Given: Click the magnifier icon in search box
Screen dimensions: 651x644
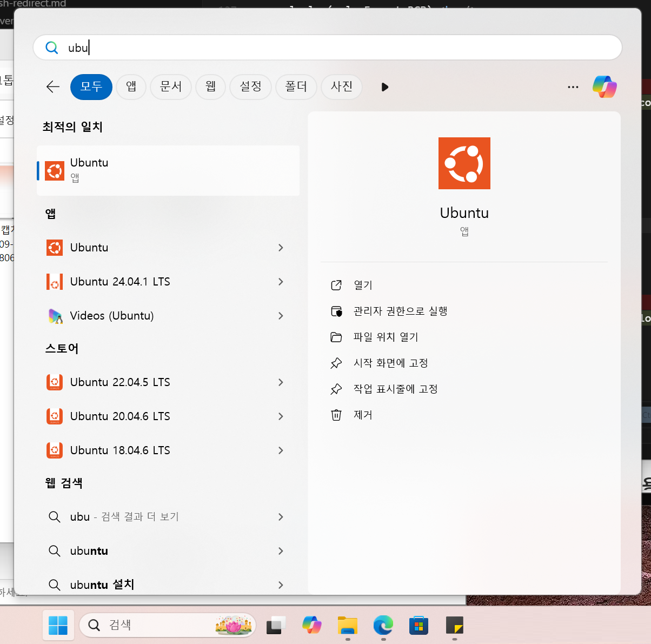Looking at the screenshot, I should coord(52,48).
